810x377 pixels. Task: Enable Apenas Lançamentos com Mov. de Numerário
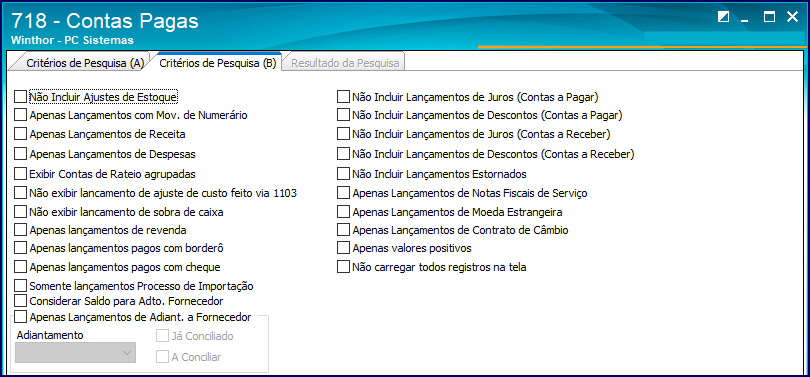coord(20,115)
